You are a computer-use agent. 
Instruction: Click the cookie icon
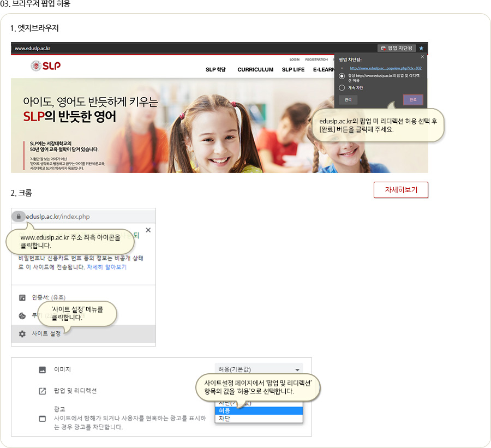pyautogui.click(x=22, y=316)
